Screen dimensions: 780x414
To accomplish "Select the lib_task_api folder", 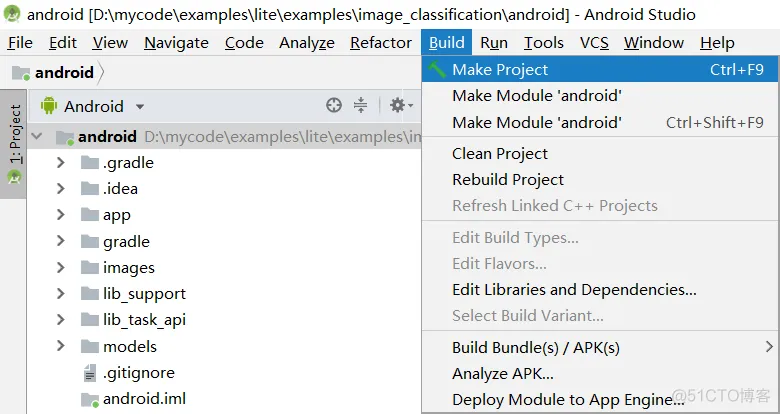I will coord(144,320).
